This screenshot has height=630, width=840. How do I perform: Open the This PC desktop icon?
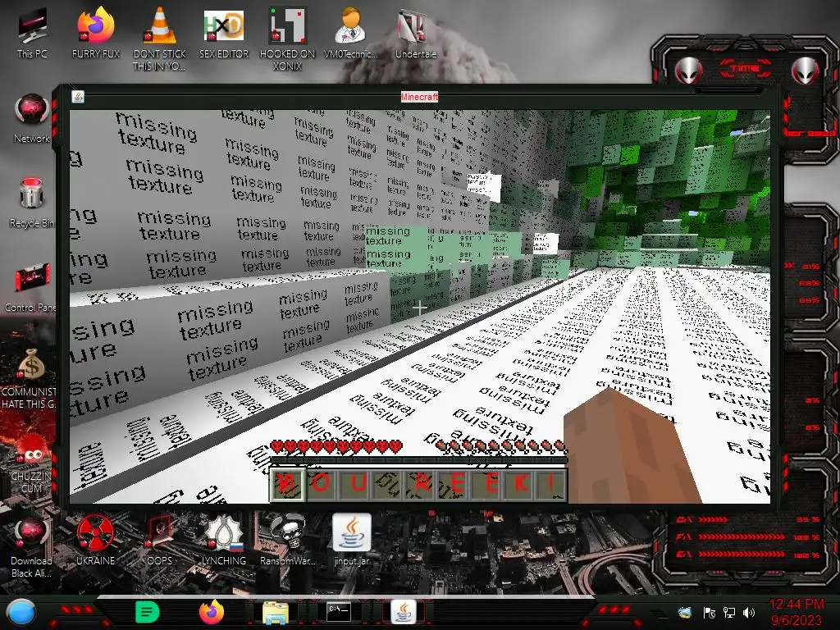click(32, 32)
